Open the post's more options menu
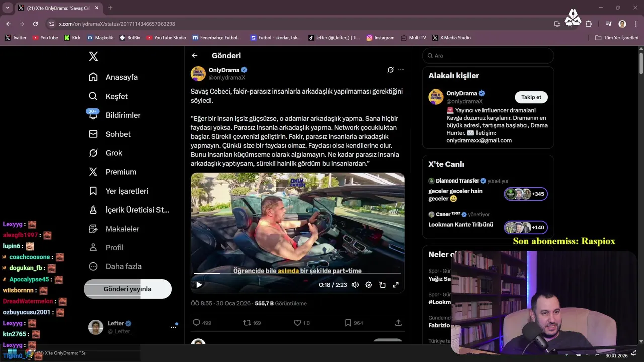The width and height of the screenshot is (644, 362). tap(401, 70)
